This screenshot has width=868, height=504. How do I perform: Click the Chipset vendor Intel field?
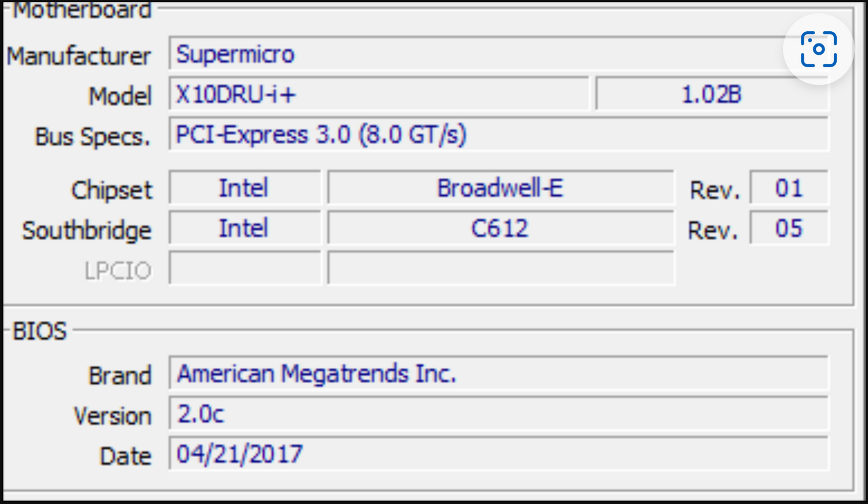(x=244, y=189)
